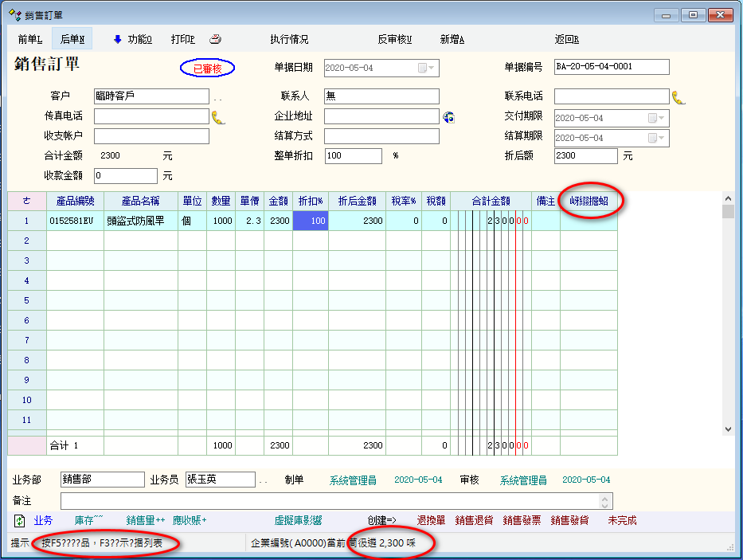This screenshot has width=743, height=560.
Task: Select the 折扣% cell in row 1
Action: click(311, 221)
